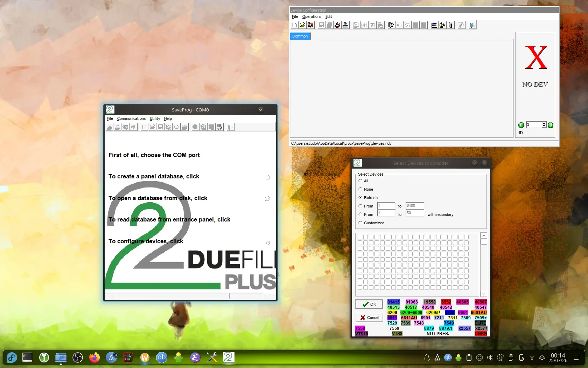The height and width of the screenshot is (368, 588).
Task: Click the 6209+6009 green color swatch
Action: click(411, 313)
